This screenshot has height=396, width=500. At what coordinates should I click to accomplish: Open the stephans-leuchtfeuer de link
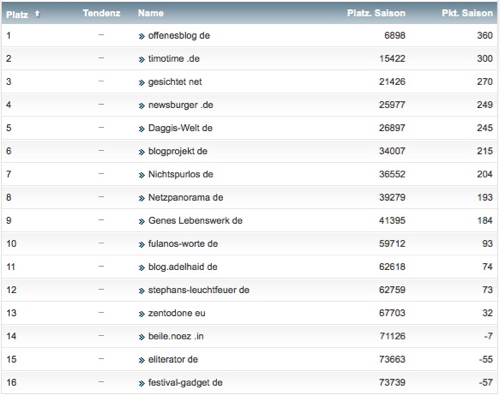(x=199, y=290)
